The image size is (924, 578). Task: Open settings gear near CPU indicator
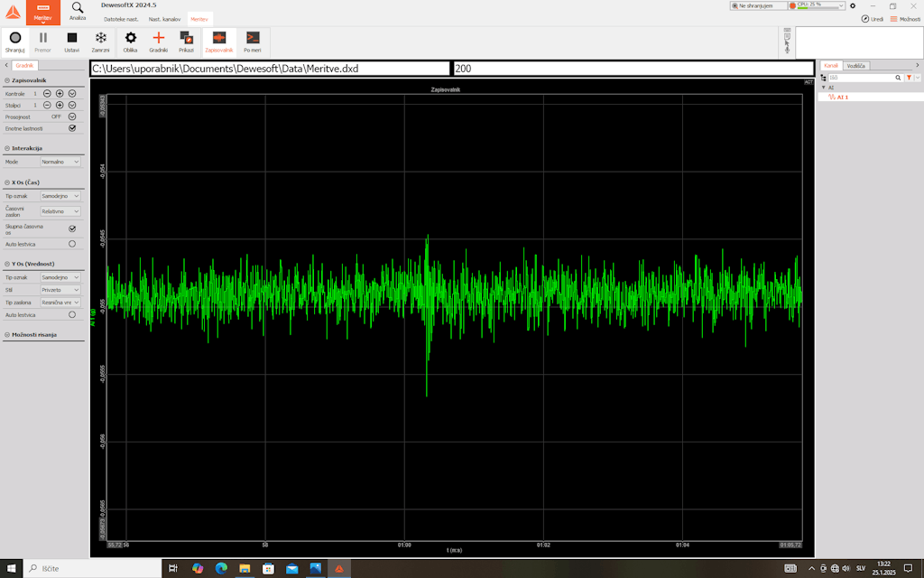(853, 6)
